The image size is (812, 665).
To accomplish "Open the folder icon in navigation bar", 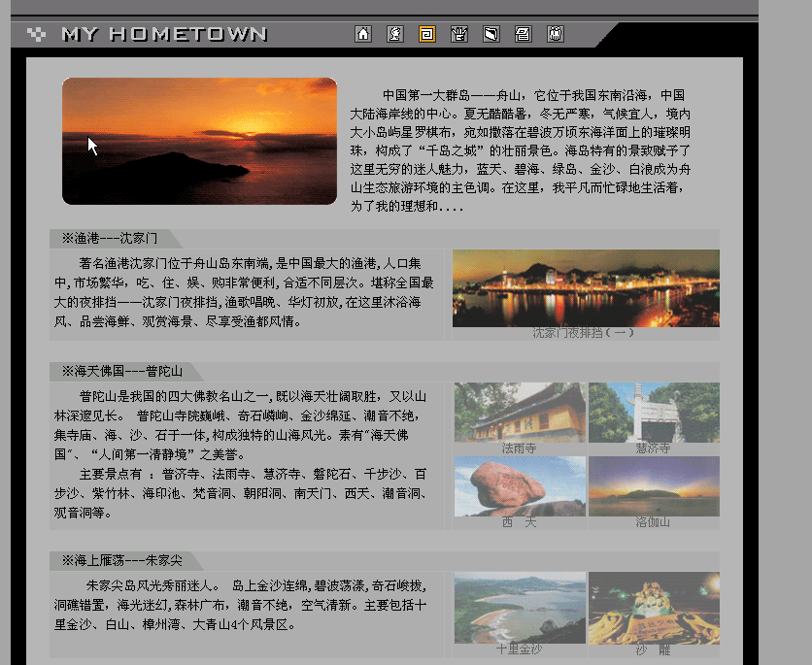I will coord(491,34).
